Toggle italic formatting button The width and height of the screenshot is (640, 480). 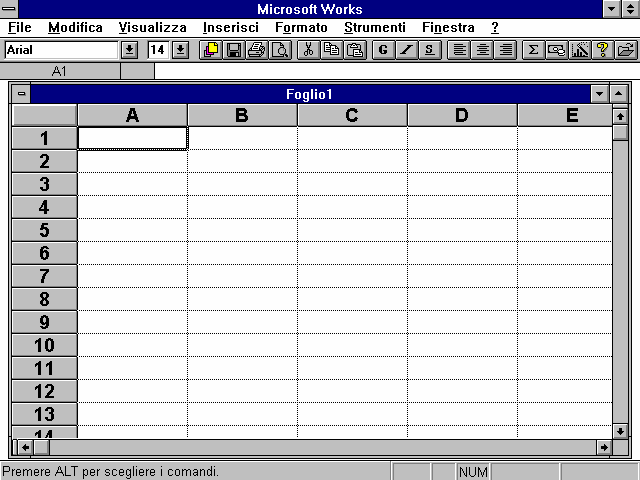[407, 50]
